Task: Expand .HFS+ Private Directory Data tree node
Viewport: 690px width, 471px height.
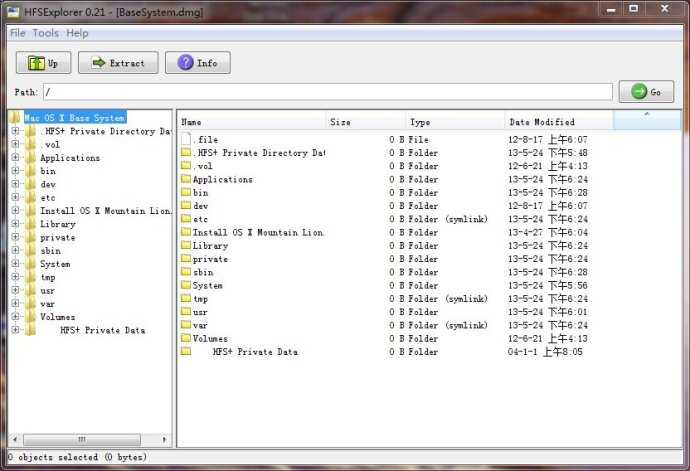Action: tap(15, 131)
